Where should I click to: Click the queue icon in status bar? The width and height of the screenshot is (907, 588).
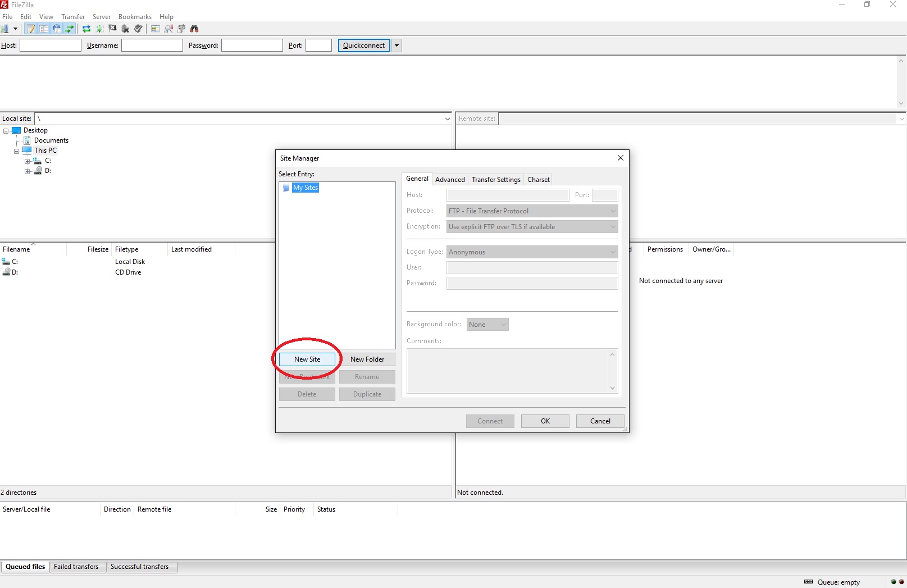point(809,582)
